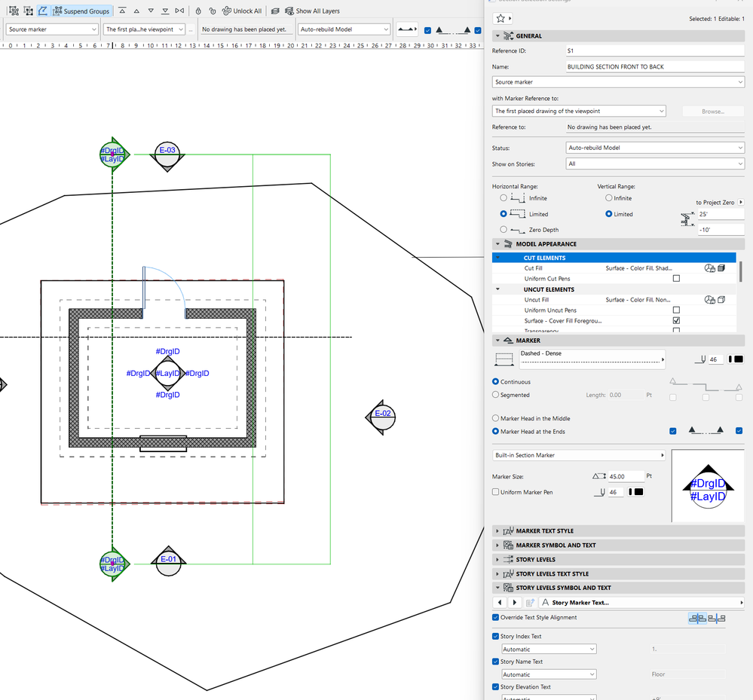This screenshot has width=753, height=700.
Task: Click the E-02 elevation marker on the right
Action: point(382,416)
